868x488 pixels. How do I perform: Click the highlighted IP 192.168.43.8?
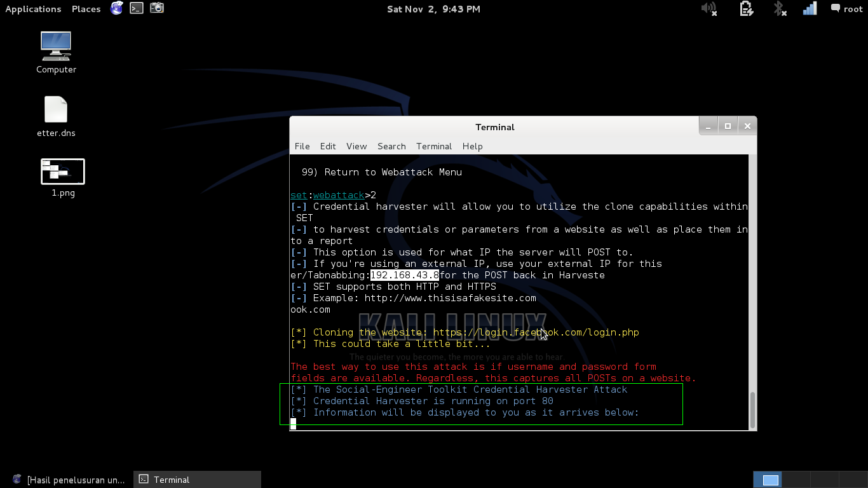(x=405, y=275)
